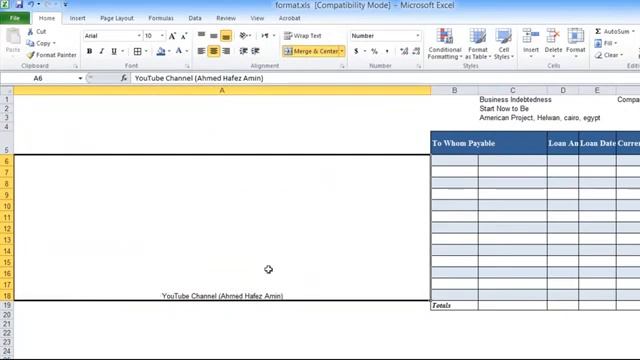640x360 pixels.
Task: Open Merge & Center dropdown arrow
Action: pos(342,51)
